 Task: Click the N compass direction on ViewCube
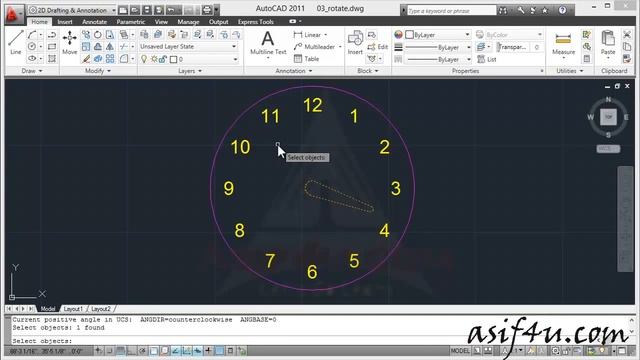pos(608,99)
